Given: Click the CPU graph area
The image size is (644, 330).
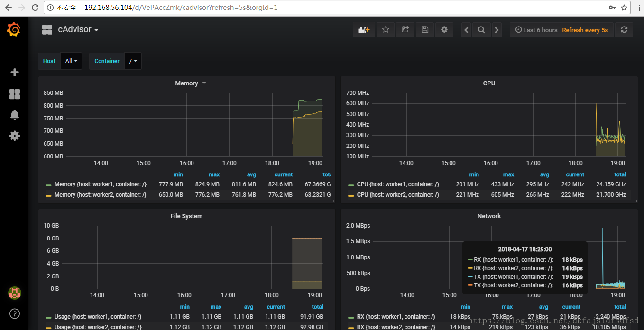Looking at the screenshot, I should [x=498, y=124].
